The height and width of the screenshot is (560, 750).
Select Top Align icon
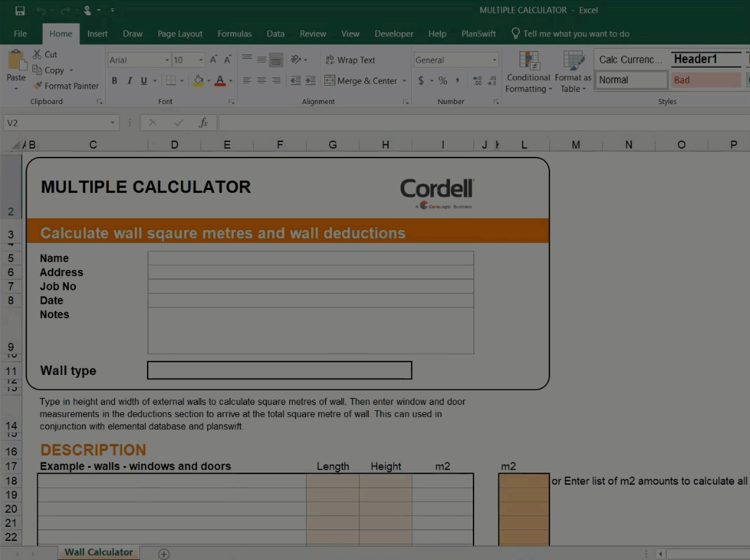(247, 59)
